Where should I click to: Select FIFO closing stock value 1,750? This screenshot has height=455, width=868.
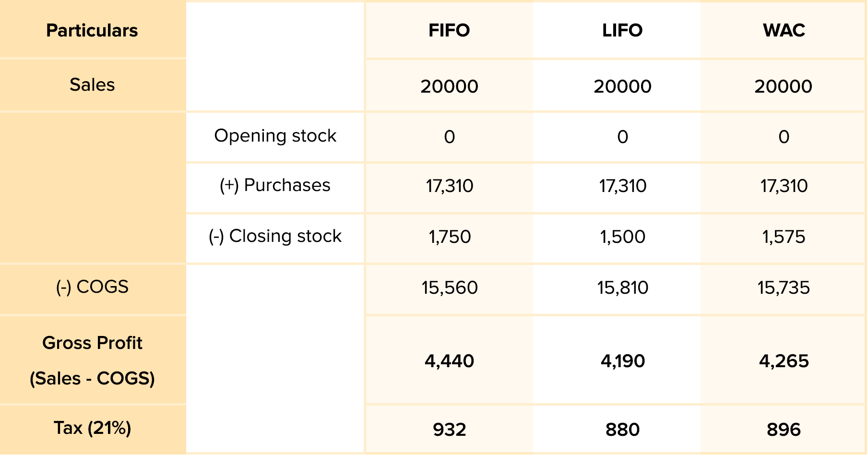pyautogui.click(x=450, y=237)
